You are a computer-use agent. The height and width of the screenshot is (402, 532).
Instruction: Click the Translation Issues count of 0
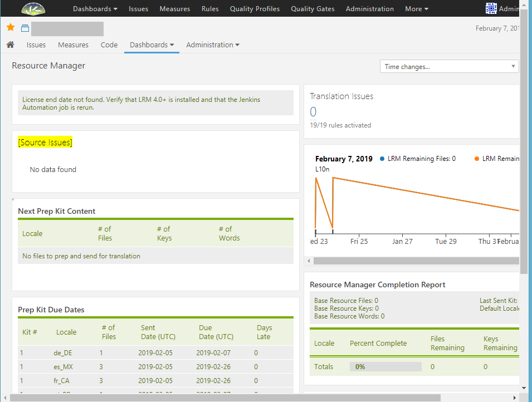point(313,112)
